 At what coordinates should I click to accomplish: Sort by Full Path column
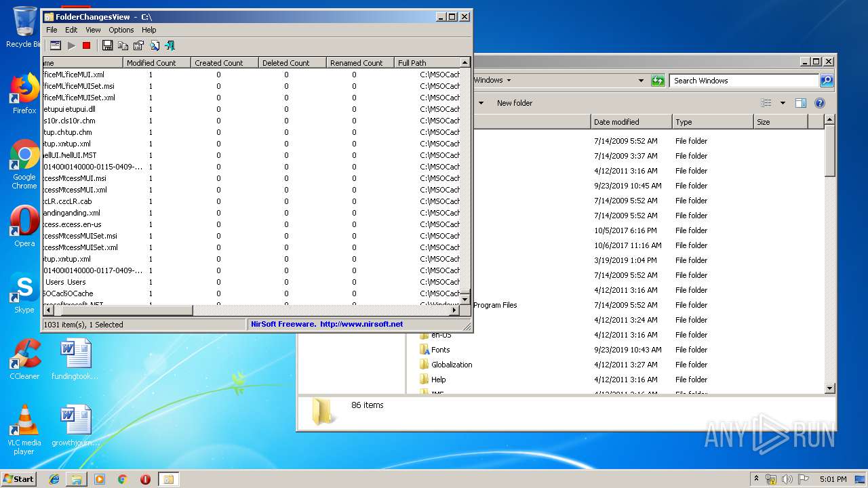coord(427,62)
